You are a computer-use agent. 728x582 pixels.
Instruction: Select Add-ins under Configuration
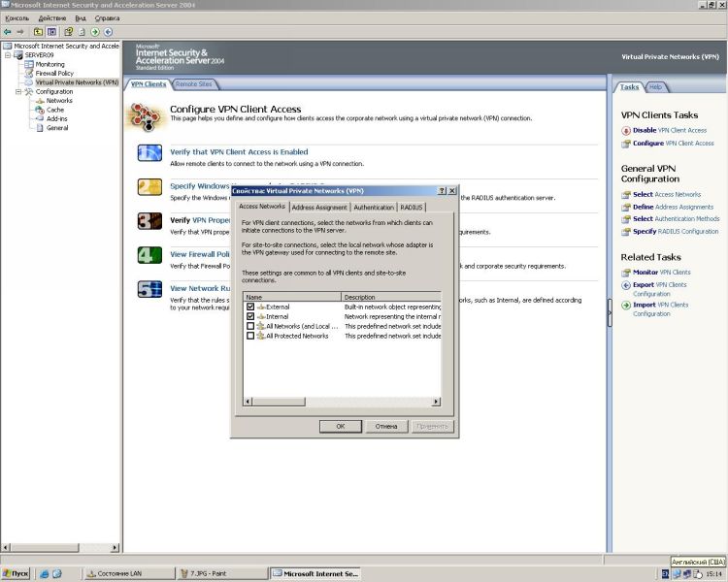coord(56,118)
